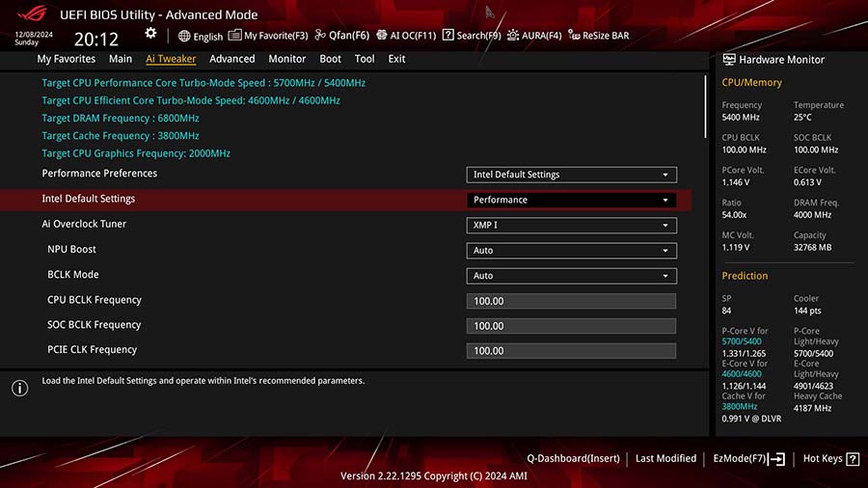Click the globe language icon
The height and width of the screenshot is (488, 868).
184,36
